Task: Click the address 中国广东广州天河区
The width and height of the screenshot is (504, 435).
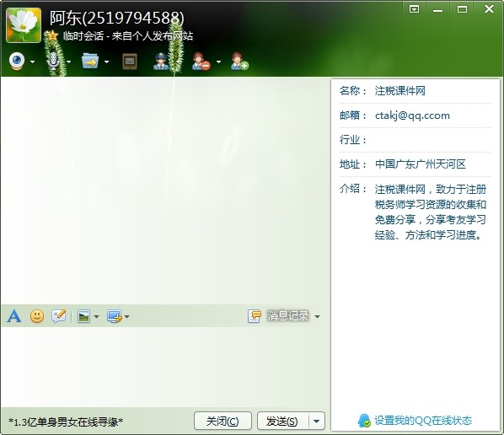Action: coord(421,164)
